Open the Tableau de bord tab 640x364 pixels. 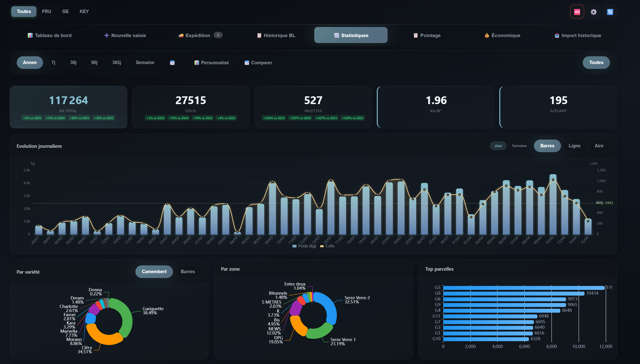pos(49,35)
